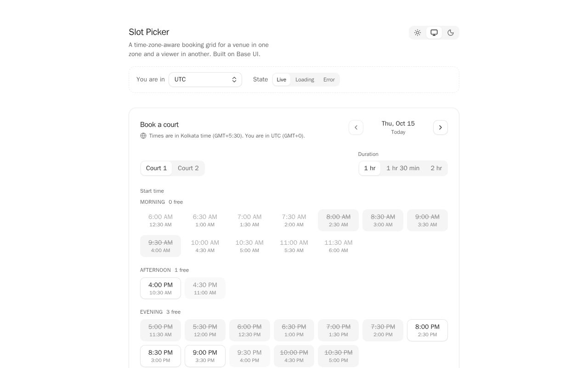Screen dimensions: 588x368
Task: Switch to light theme sun icon
Action: (x=418, y=33)
